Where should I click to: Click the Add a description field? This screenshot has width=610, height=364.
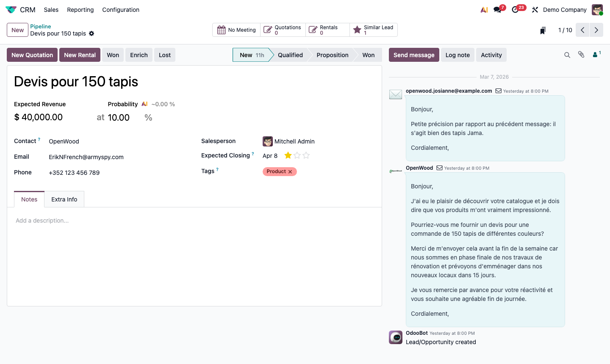point(42,221)
